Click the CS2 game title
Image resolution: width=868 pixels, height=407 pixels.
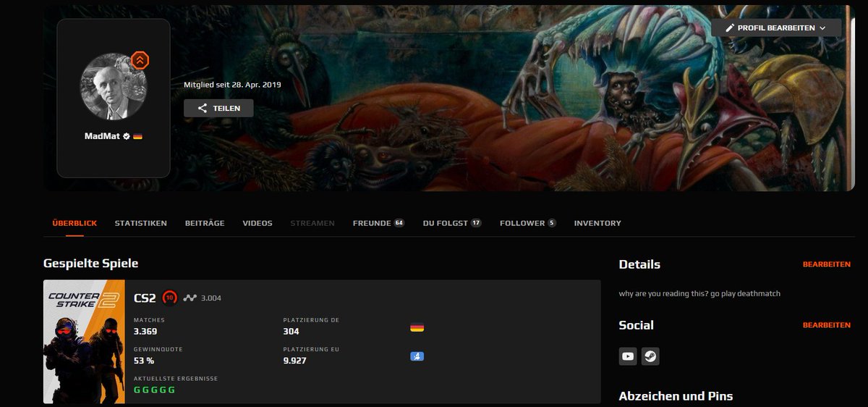click(145, 298)
